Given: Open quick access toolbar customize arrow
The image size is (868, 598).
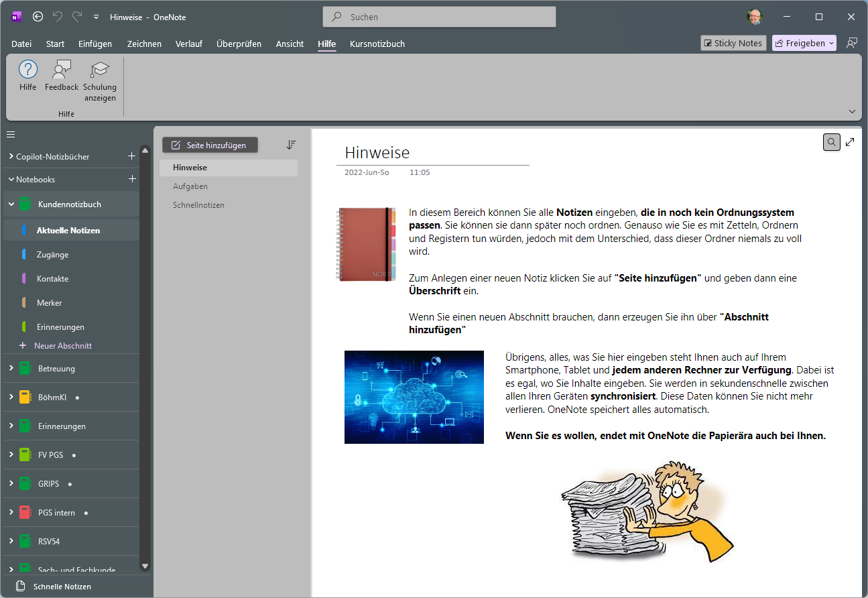Looking at the screenshot, I should [x=97, y=17].
